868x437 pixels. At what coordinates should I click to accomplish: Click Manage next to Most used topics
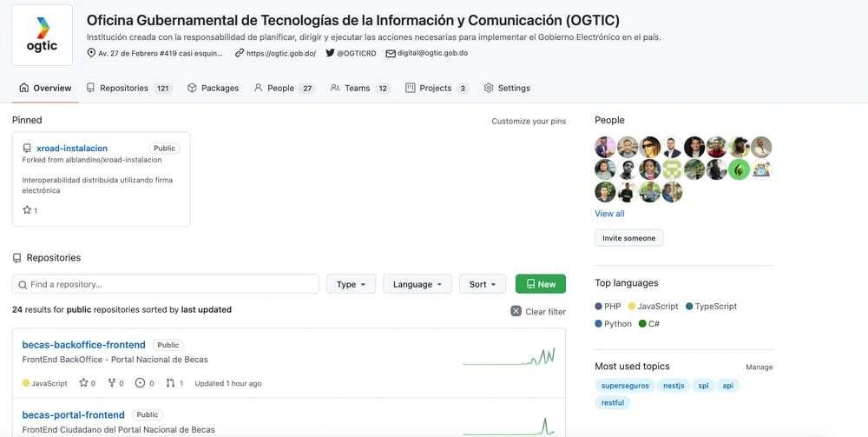tap(759, 367)
